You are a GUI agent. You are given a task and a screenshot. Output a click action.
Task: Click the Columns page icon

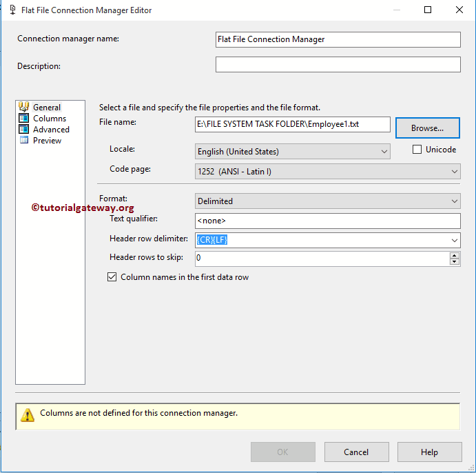pyautogui.click(x=24, y=118)
